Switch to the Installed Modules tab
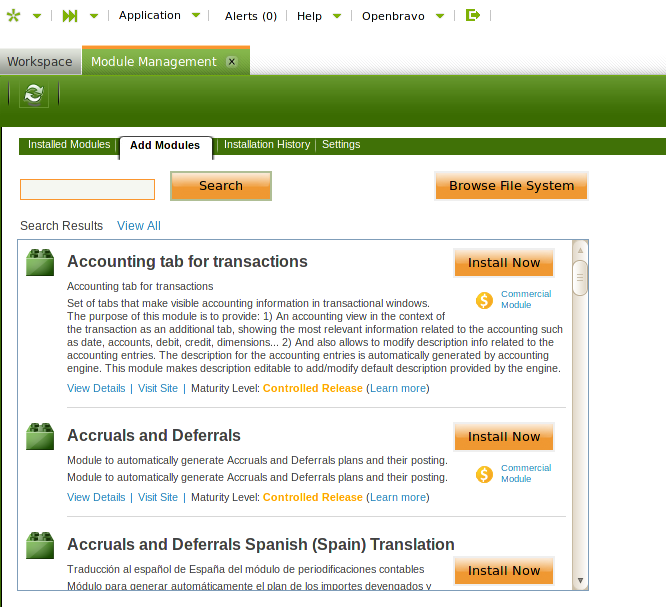666x607 pixels. 69,145
